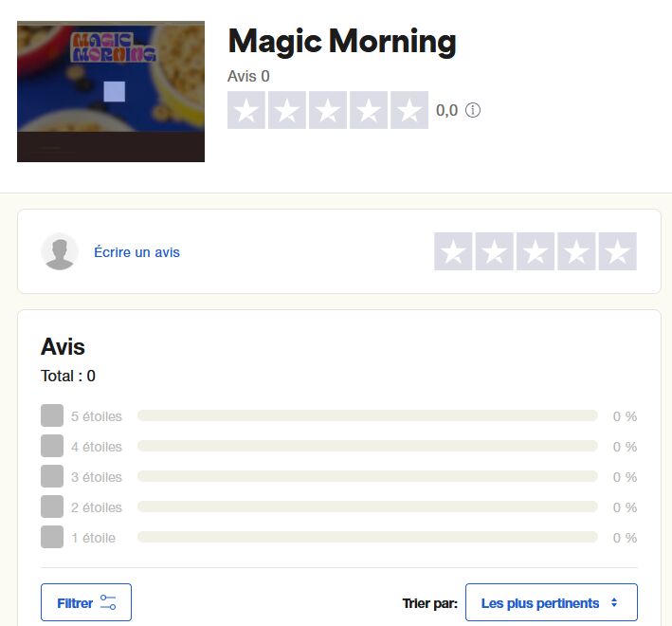The width and height of the screenshot is (672, 626).
Task: Click the Écrire un avis link
Action: coord(136,252)
